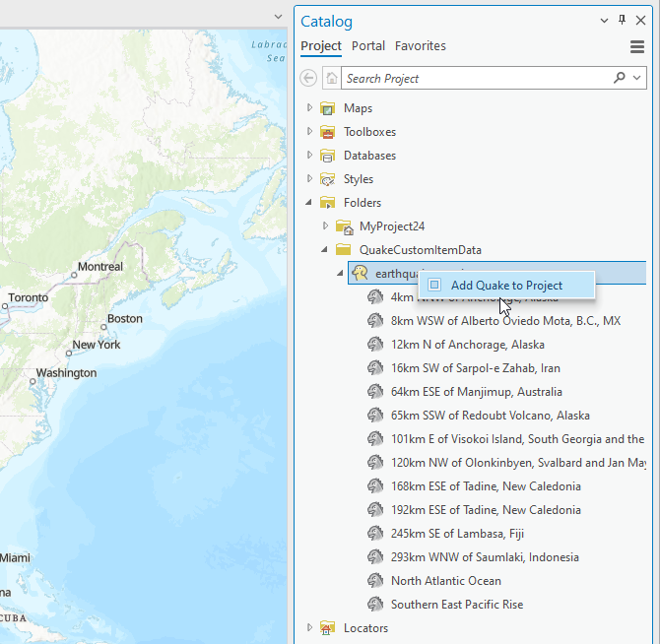660x644 pixels.
Task: Select '293km WNW of Saumlaki, Indonesia'
Action: click(485, 557)
